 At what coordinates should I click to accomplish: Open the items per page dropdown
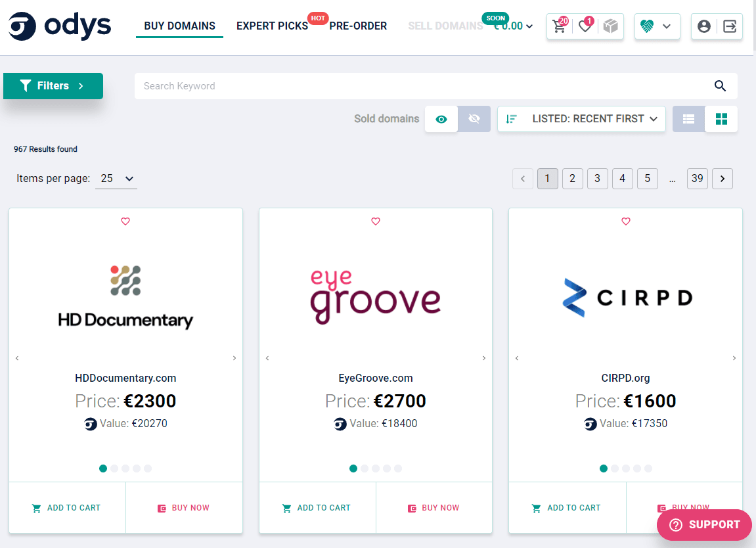116,178
